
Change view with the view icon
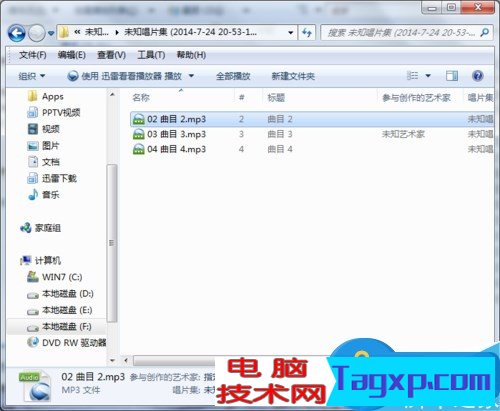(x=413, y=76)
